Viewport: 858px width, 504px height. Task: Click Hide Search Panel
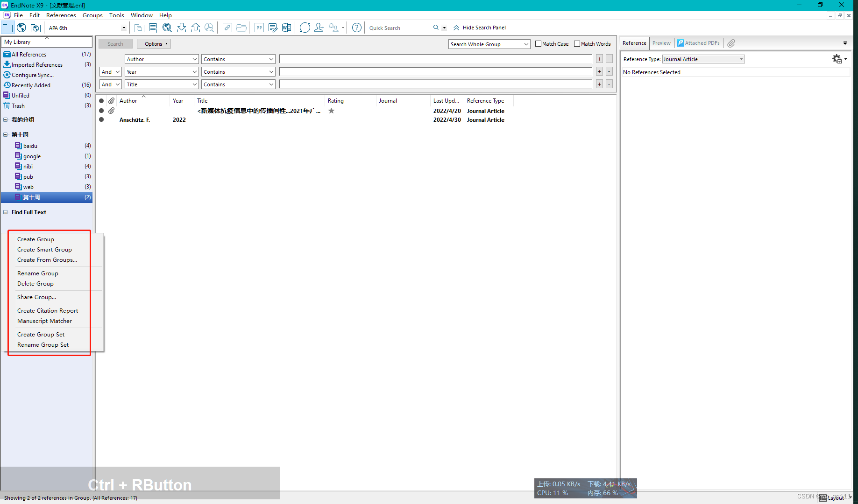pyautogui.click(x=480, y=28)
